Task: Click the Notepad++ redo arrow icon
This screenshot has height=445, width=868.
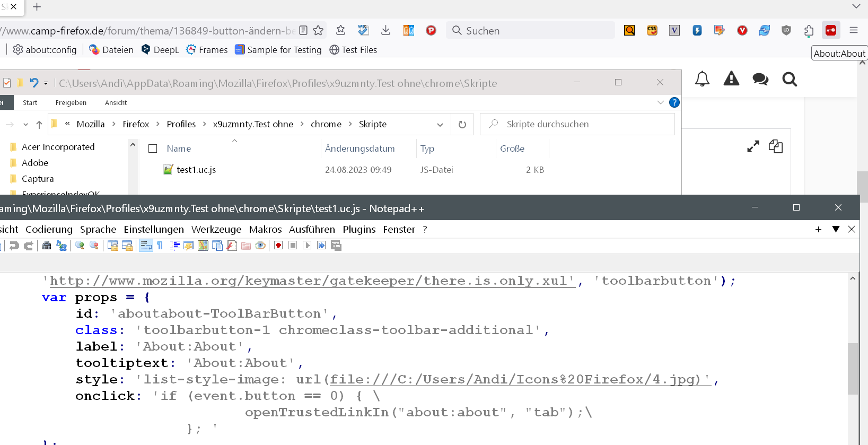Action: pos(29,246)
